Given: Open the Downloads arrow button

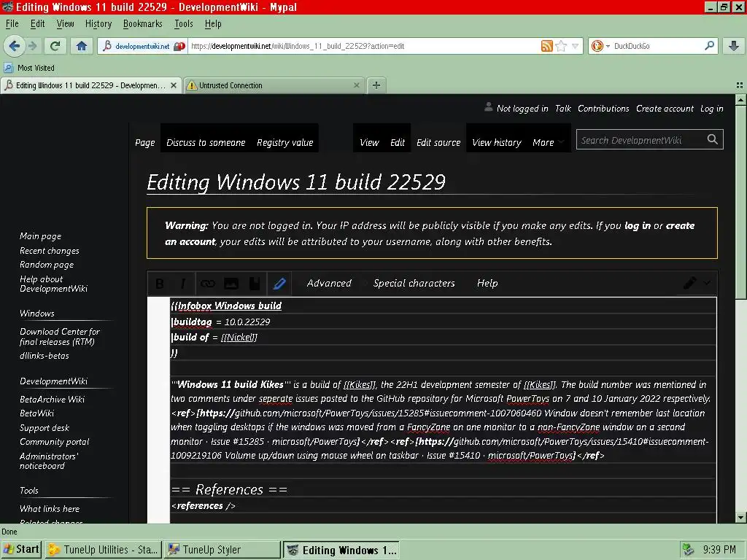Looking at the screenshot, I should tap(734, 46).
